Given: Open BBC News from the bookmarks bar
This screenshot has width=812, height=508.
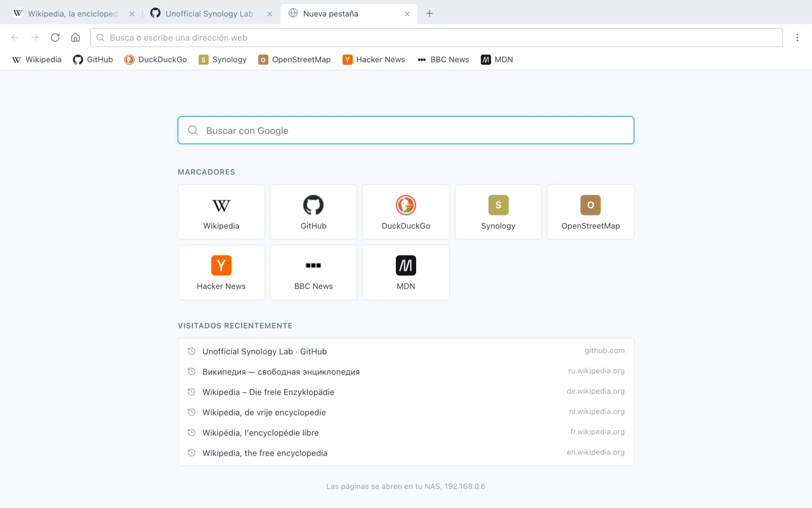Looking at the screenshot, I should tap(444, 60).
